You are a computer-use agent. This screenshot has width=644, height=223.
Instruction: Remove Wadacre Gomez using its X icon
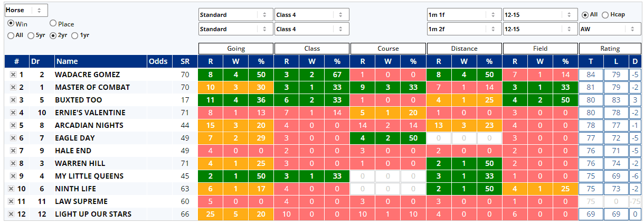tap(13, 75)
